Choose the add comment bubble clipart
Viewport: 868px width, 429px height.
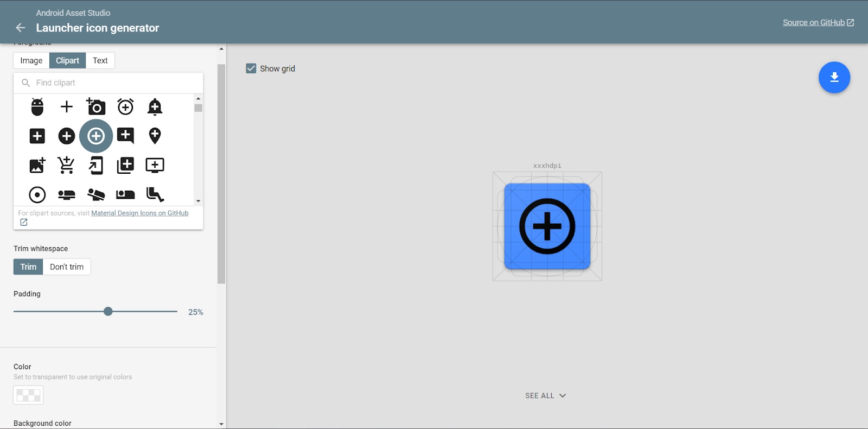point(125,136)
